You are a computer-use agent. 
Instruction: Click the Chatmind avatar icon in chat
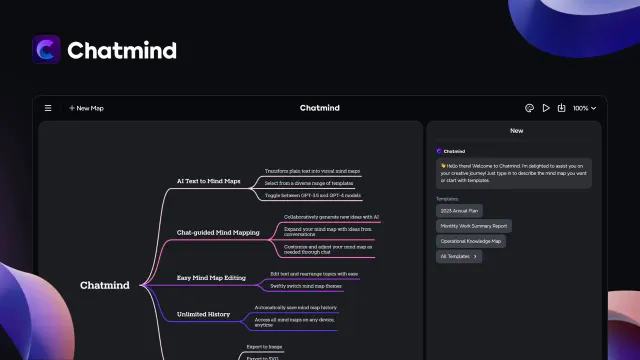(x=439, y=151)
